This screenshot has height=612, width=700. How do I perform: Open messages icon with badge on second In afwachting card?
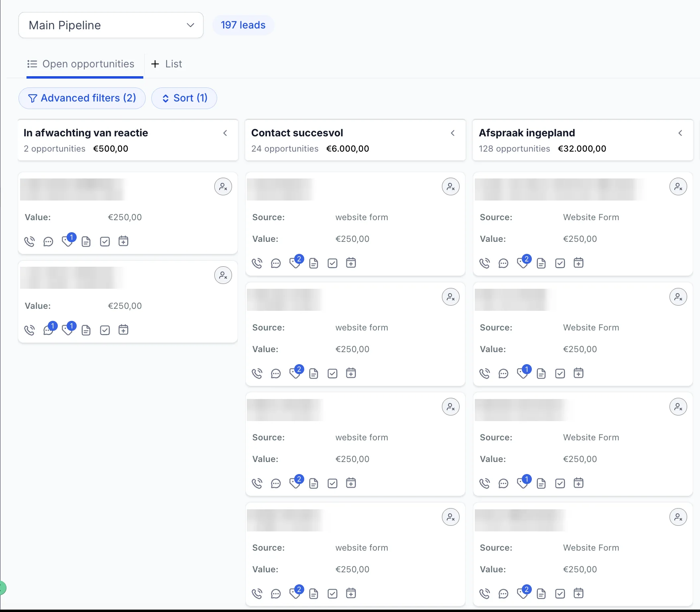click(x=49, y=329)
